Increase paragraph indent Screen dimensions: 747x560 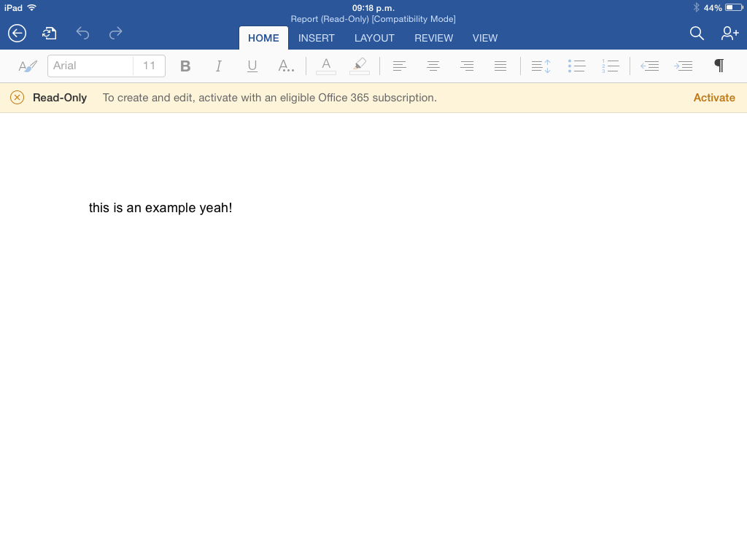683,66
